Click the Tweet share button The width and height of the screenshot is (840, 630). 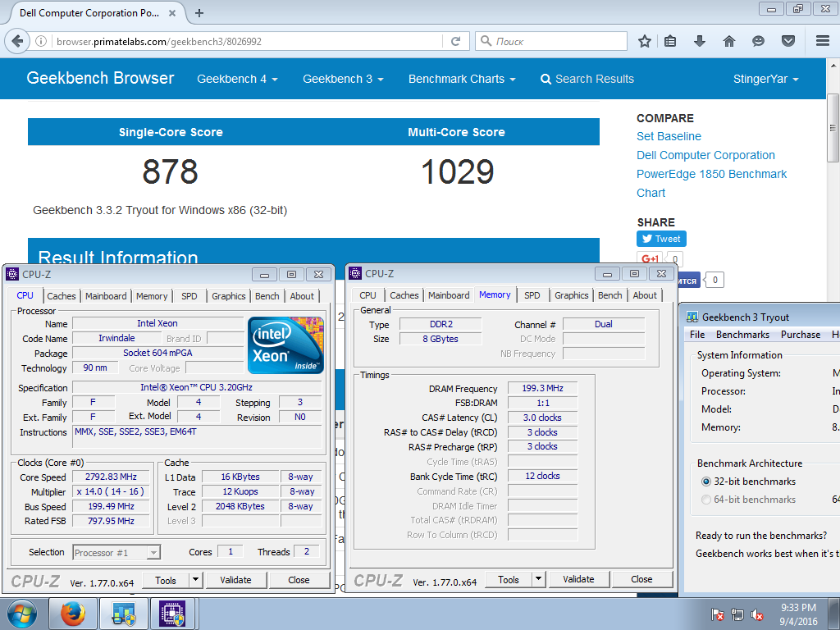(x=661, y=239)
